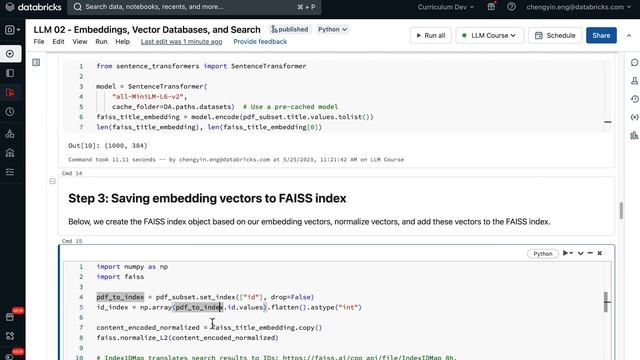The width and height of the screenshot is (640, 360).
Task: Open the experiments flask icon in right sidebar
Action: click(634, 81)
